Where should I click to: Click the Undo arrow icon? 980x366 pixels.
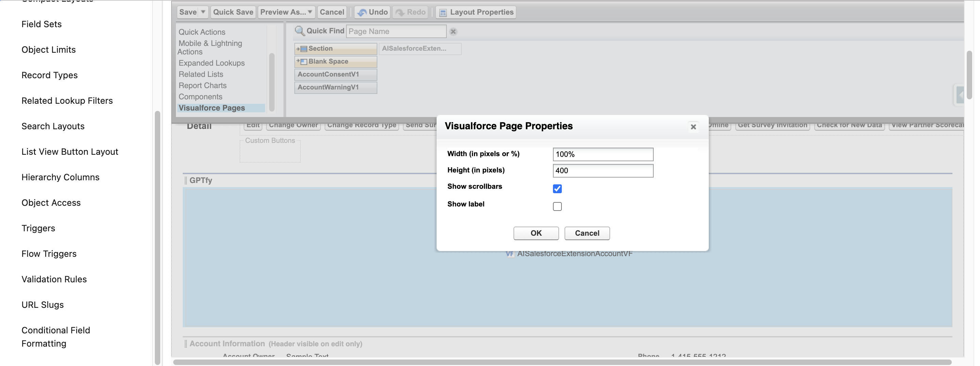pos(362,12)
